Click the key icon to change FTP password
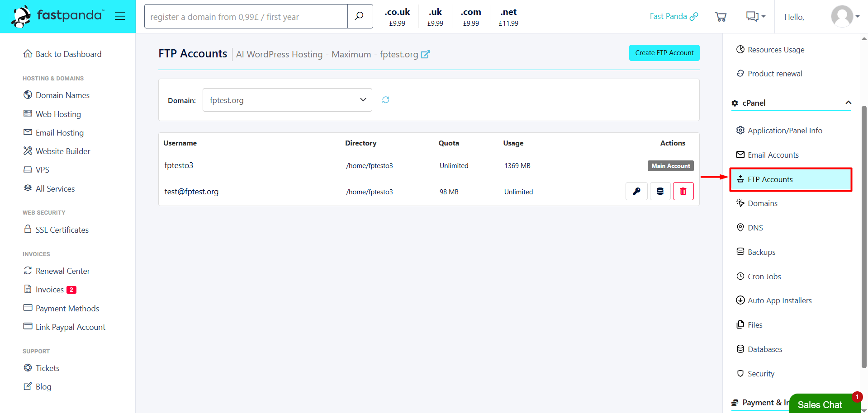The height and width of the screenshot is (413, 868). (636, 191)
